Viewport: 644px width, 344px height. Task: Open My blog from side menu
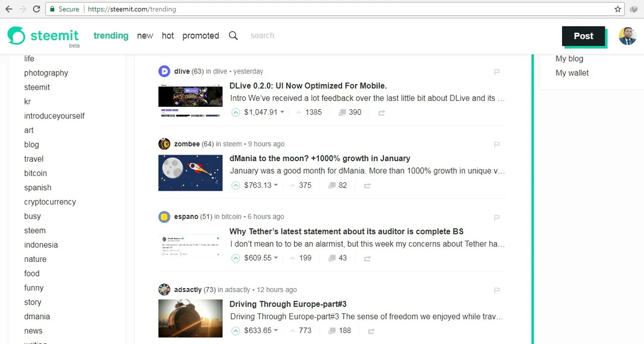(569, 58)
